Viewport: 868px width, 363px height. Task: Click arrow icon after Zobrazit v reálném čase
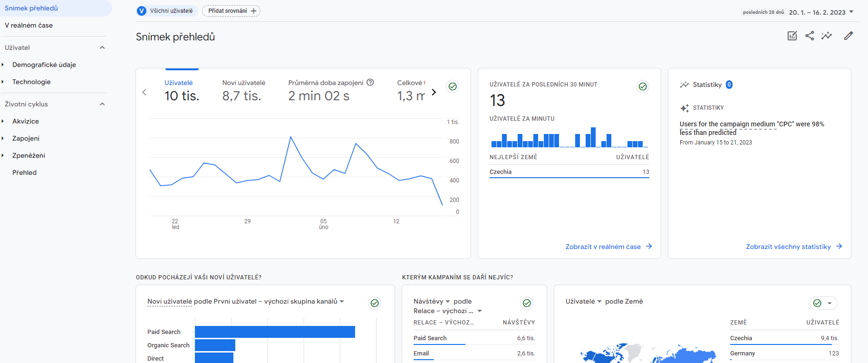(649, 246)
